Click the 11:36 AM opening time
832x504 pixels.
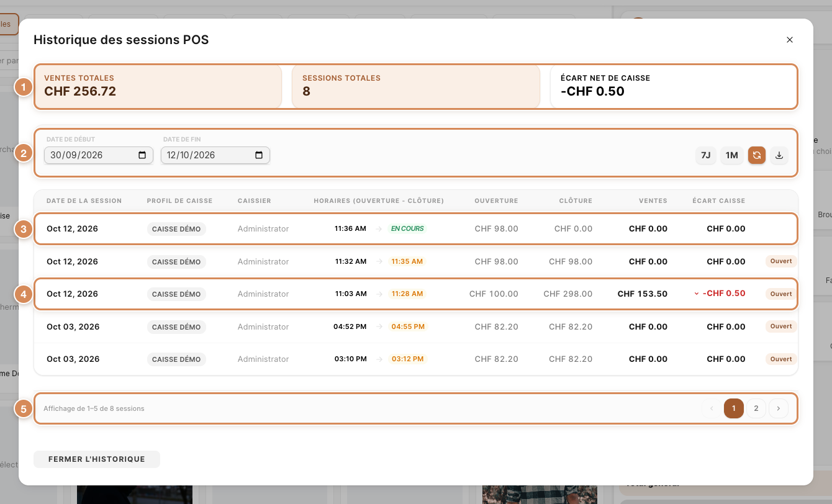tap(351, 228)
